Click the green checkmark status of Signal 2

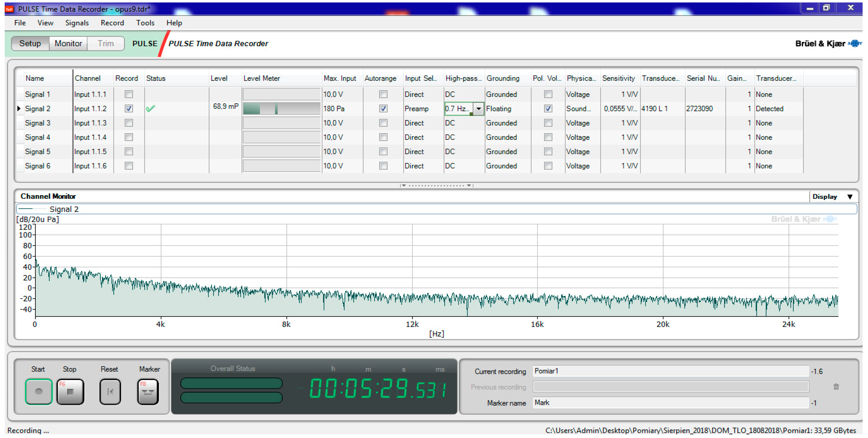pyautogui.click(x=150, y=109)
